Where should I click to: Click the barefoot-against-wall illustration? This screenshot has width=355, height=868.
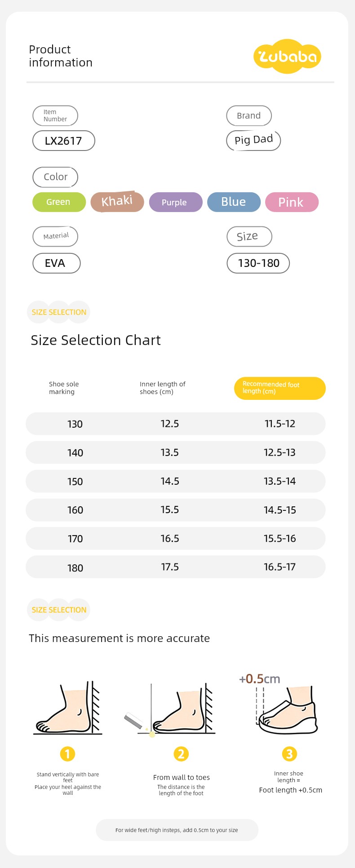(x=68, y=708)
